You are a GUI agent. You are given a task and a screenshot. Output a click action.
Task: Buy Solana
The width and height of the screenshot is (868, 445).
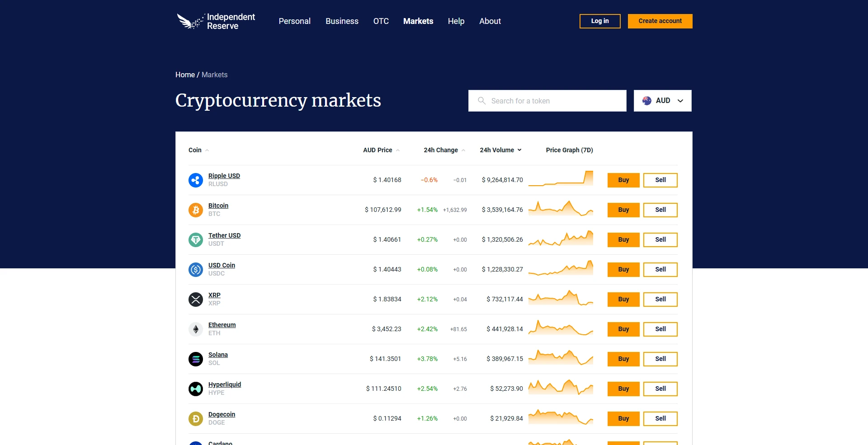623,359
